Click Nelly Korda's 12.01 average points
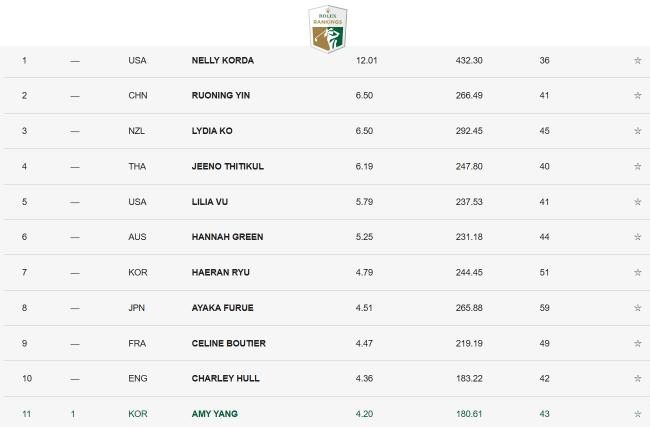This screenshot has height=427, width=650. click(x=367, y=61)
